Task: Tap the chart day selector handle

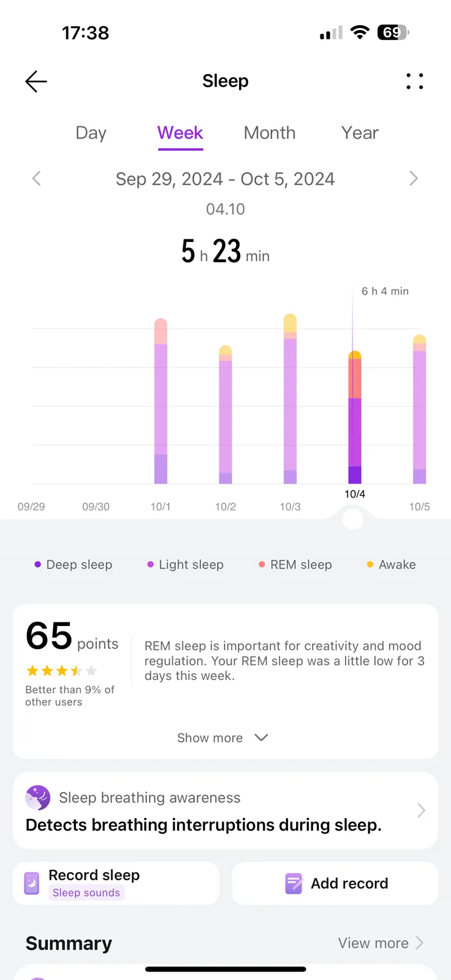Action: click(x=353, y=519)
